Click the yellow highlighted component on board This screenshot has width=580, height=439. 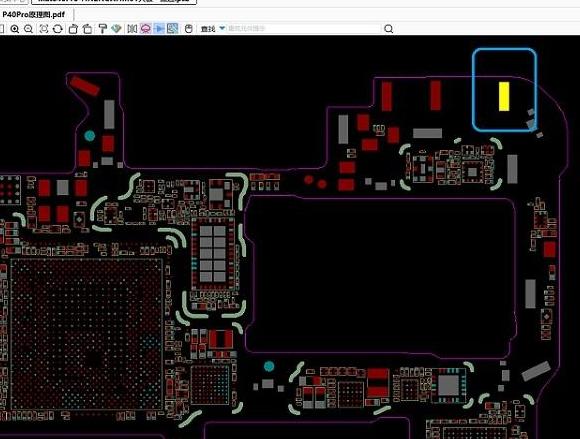[504, 97]
